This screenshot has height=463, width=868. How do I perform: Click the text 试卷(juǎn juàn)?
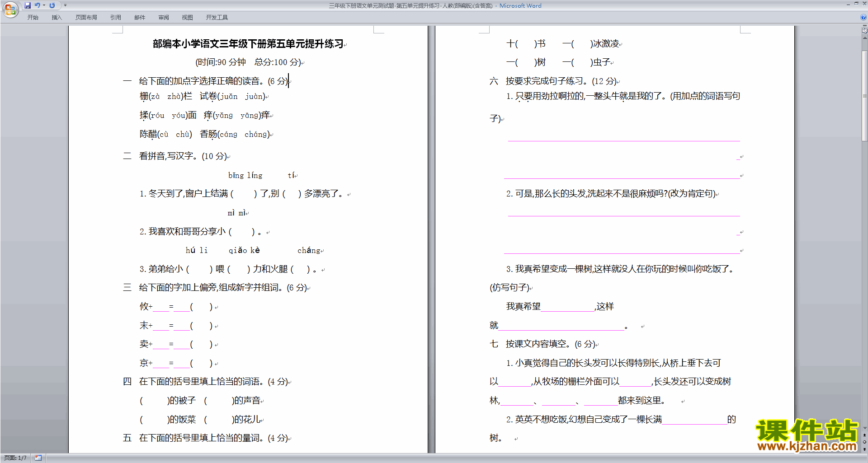coord(232,96)
